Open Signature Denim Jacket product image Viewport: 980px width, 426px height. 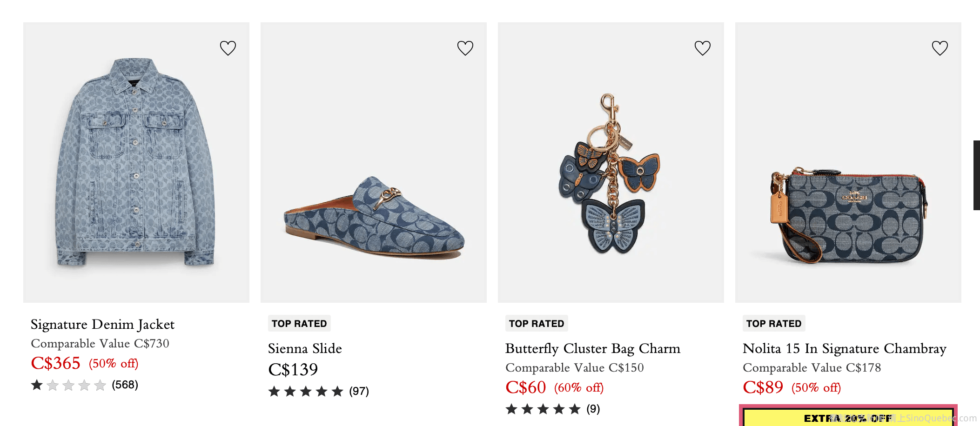[x=136, y=162]
